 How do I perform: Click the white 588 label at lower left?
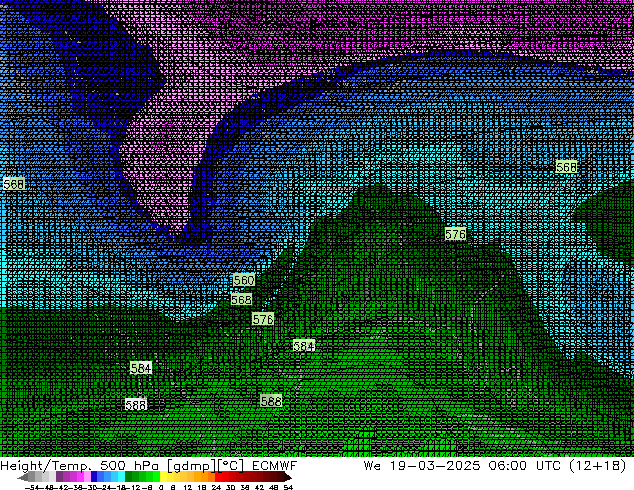(x=136, y=404)
